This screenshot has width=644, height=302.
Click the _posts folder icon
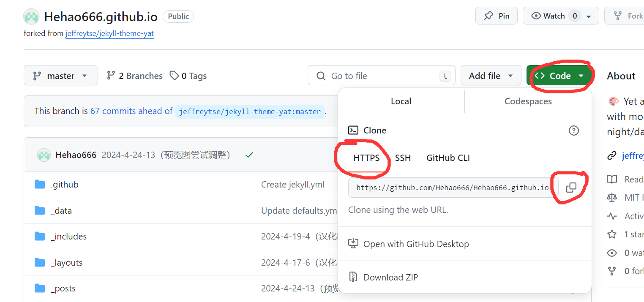[40, 288]
